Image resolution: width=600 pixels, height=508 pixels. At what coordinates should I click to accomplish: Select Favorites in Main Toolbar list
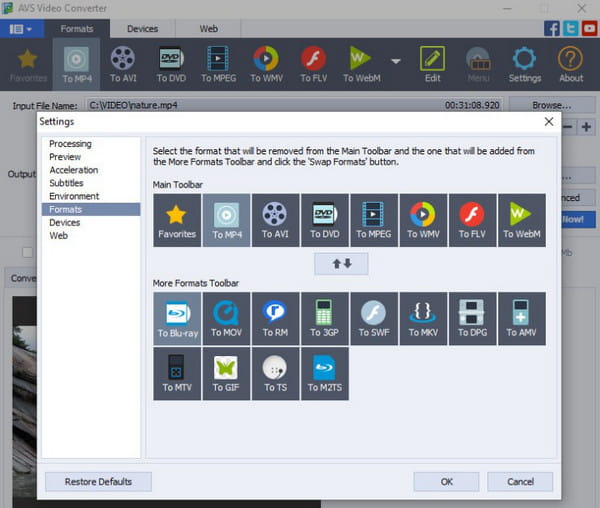177,220
